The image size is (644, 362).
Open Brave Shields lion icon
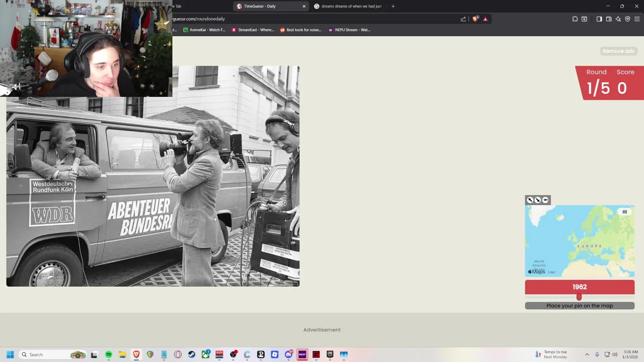[x=475, y=19]
